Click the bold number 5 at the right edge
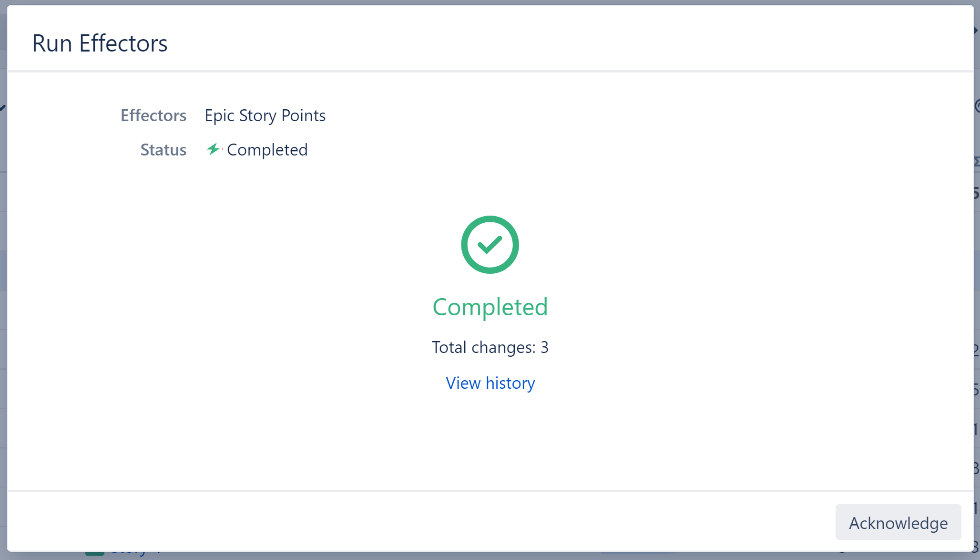The width and height of the screenshot is (980, 560). pyautogui.click(x=977, y=193)
